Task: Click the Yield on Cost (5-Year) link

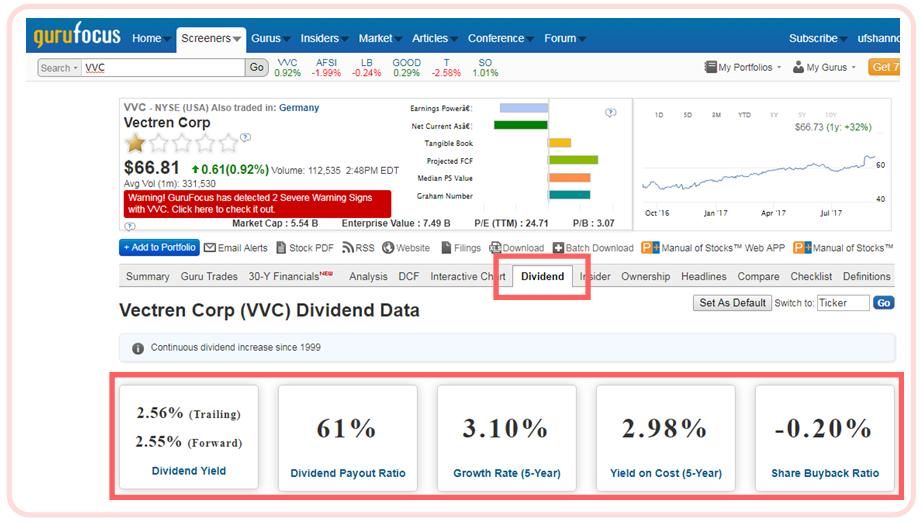Action: click(x=666, y=473)
